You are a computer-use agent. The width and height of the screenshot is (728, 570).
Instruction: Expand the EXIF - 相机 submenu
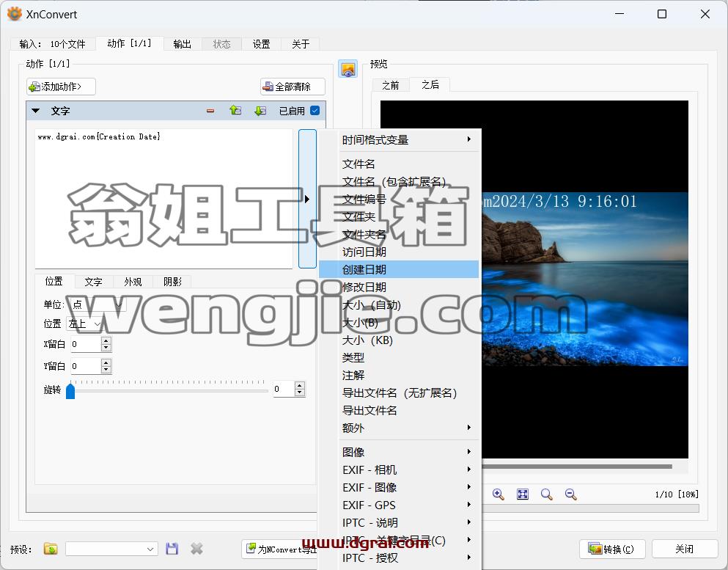coord(399,469)
